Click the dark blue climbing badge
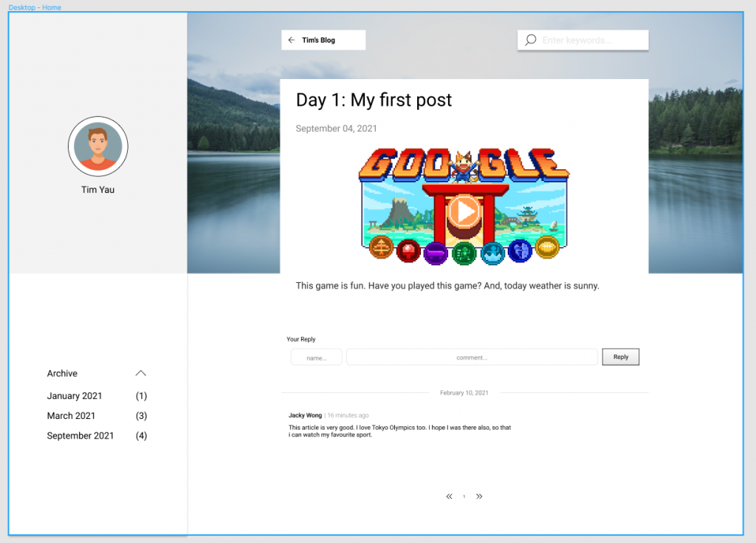The height and width of the screenshot is (543, 756). [520, 250]
